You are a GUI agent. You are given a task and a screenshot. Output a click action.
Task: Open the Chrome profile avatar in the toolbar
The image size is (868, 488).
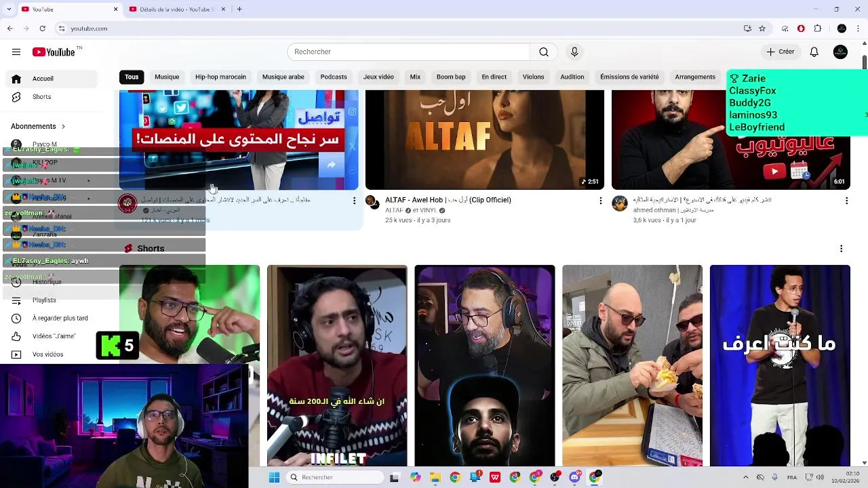[x=842, y=28]
